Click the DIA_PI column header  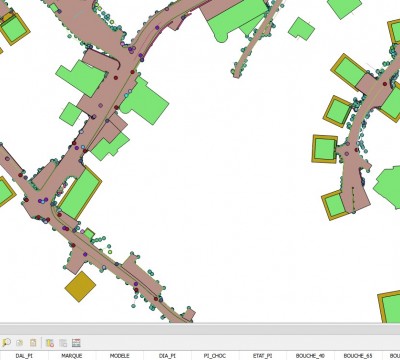click(x=167, y=356)
